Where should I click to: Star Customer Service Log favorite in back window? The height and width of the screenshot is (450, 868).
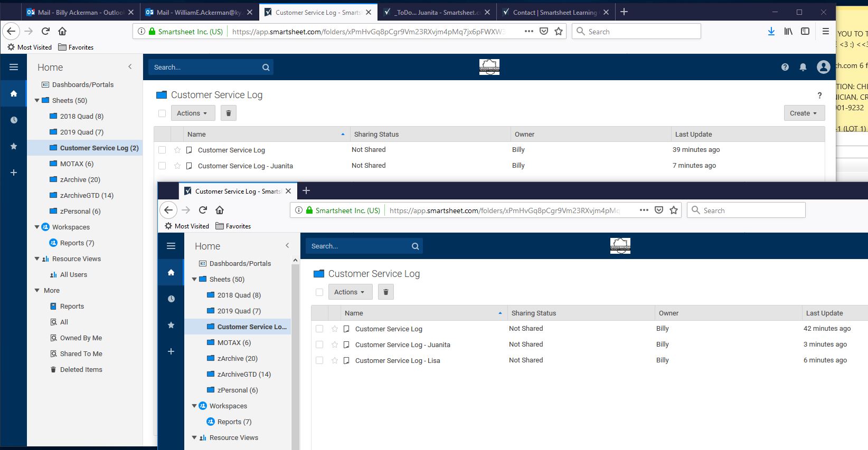click(x=177, y=150)
